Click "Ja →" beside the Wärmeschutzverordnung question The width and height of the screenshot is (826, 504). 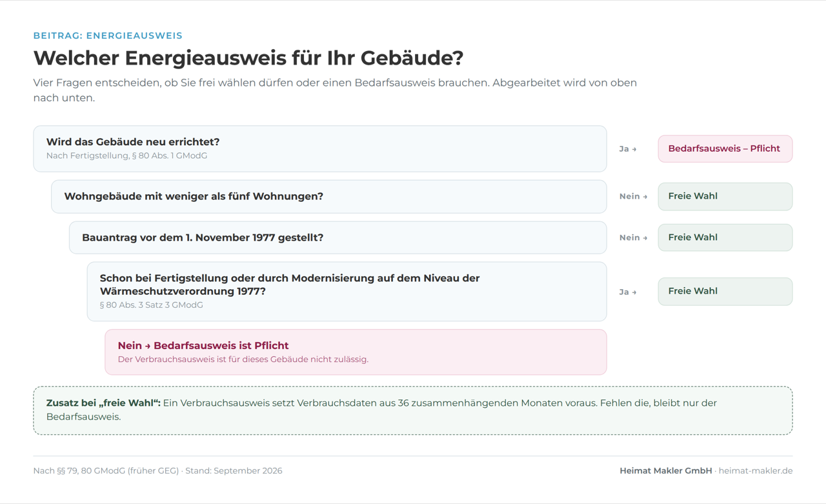point(628,292)
